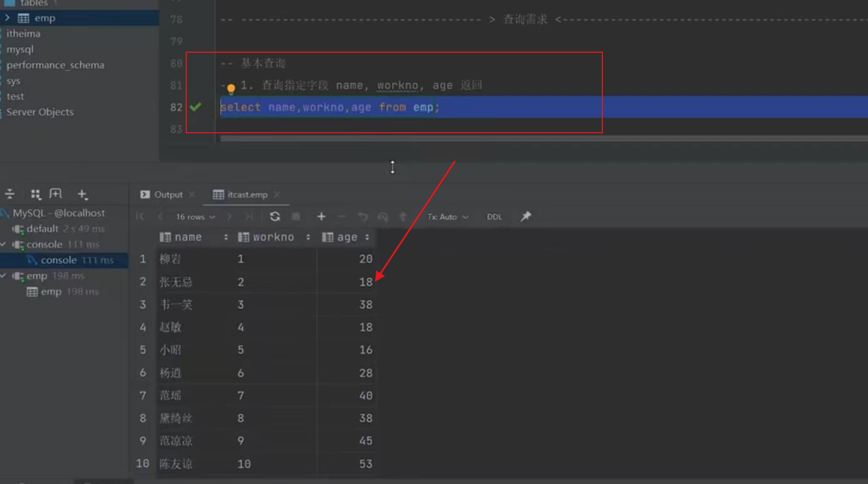Click the age cell 45 in row 9
The height and width of the screenshot is (484, 868).
pyautogui.click(x=366, y=441)
